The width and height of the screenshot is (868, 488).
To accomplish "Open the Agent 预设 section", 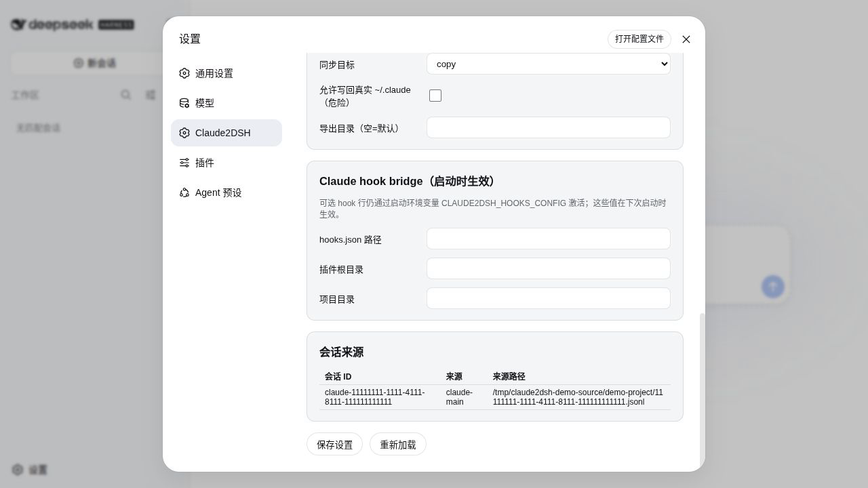I will pyautogui.click(x=226, y=192).
